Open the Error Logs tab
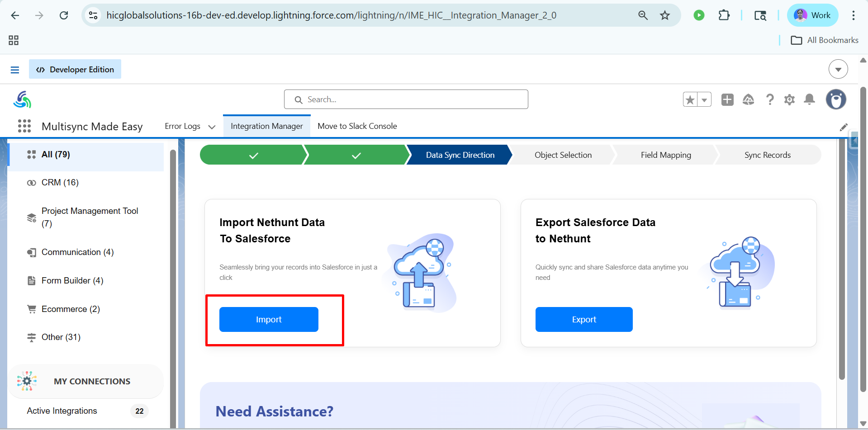The height and width of the screenshot is (430, 868). pyautogui.click(x=182, y=126)
